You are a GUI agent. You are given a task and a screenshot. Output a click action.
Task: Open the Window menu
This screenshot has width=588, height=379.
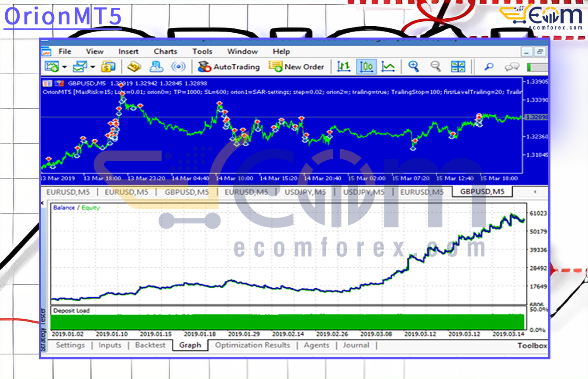242,52
